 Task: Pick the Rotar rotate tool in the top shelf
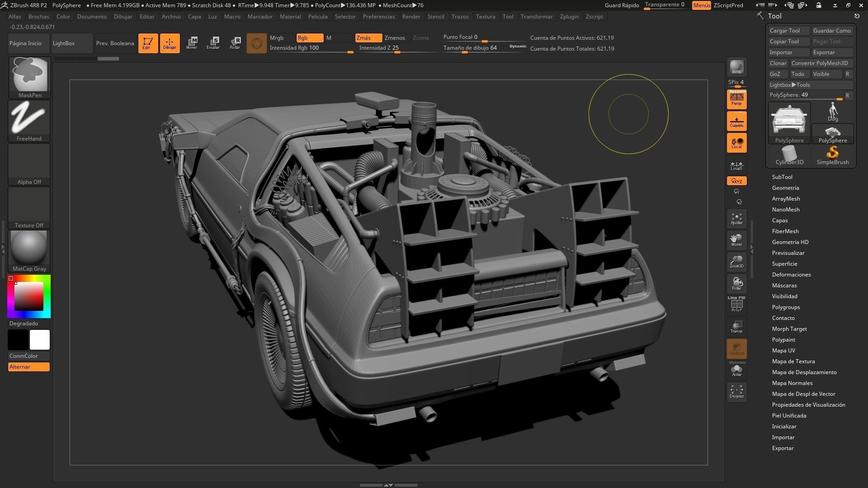[235, 43]
